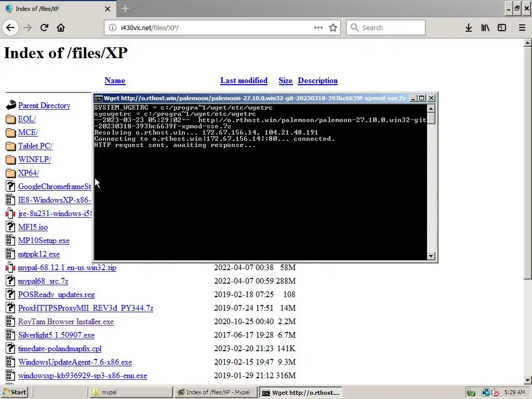Image resolution: width=532 pixels, height=399 pixels.
Task: Open a new browser tab
Action: pos(125,8)
